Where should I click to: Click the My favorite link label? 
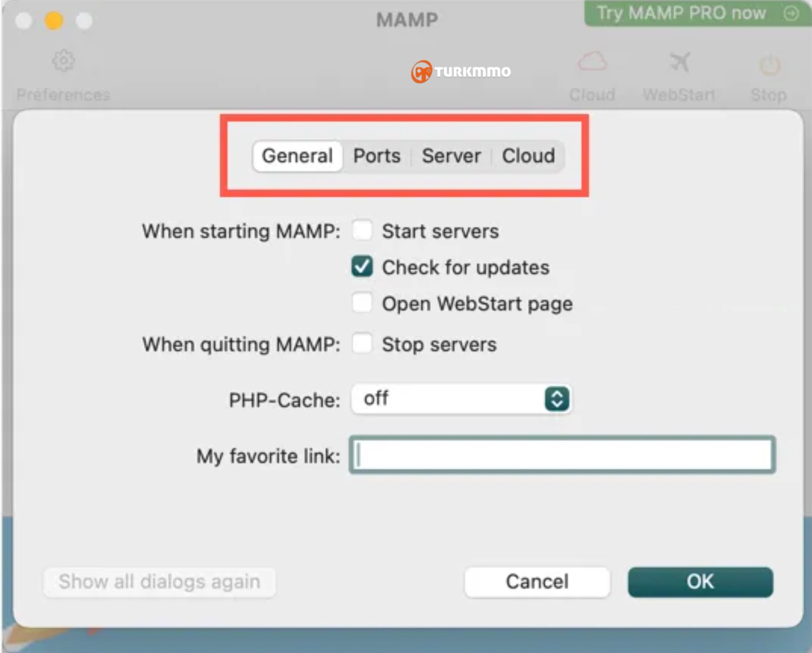pos(268,456)
